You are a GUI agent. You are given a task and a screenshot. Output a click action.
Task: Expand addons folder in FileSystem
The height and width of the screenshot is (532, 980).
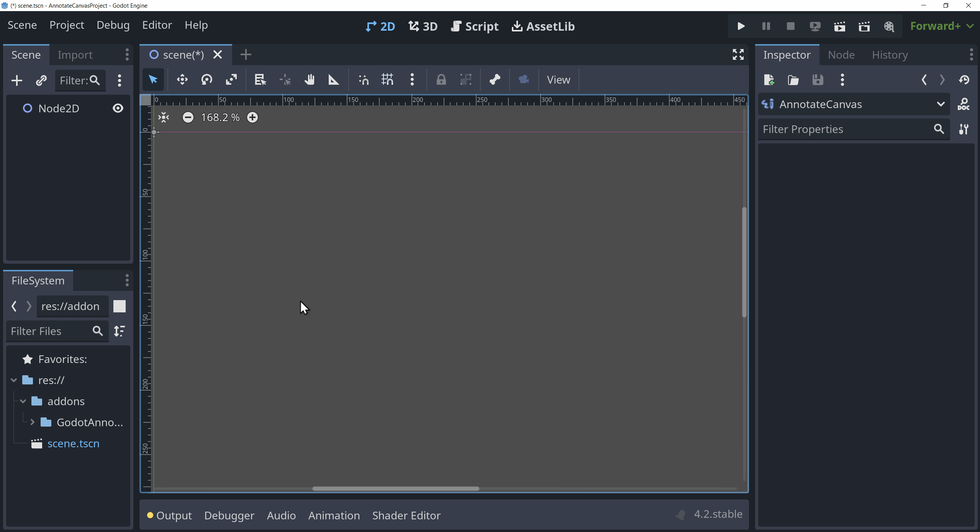[23, 401]
